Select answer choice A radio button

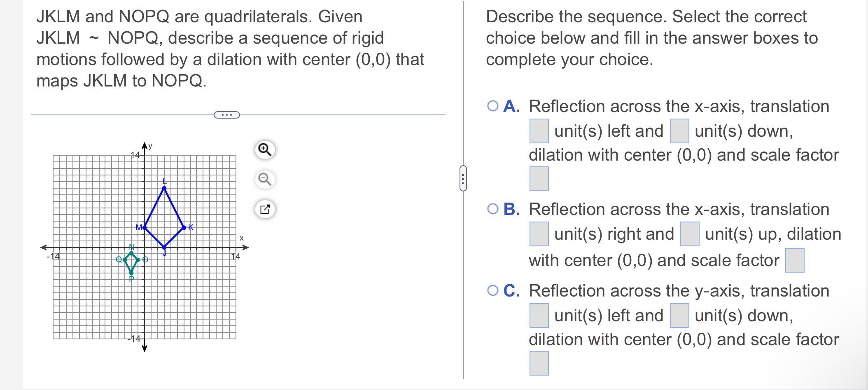492,106
